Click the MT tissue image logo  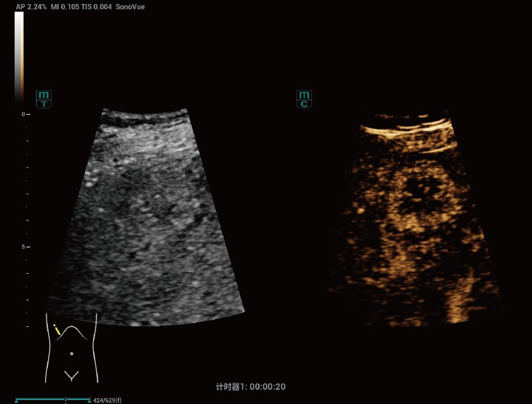(x=44, y=100)
